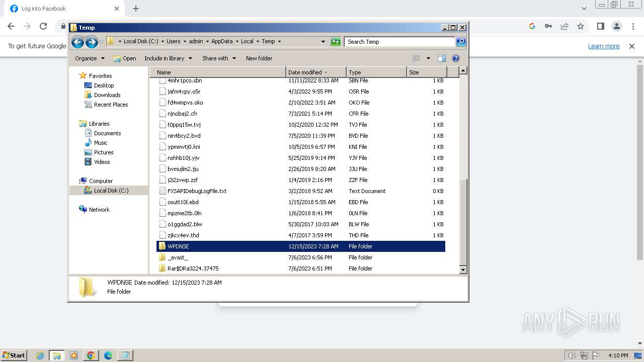Image resolution: width=644 pixels, height=362 pixels.
Task: Open Downloads in the navigation pane
Action: [x=107, y=95]
